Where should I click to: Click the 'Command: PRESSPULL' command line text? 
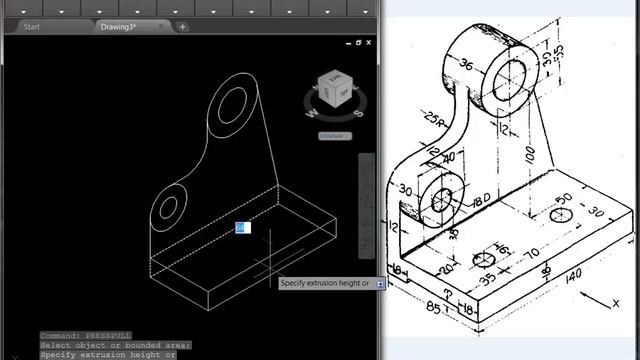[86, 336]
